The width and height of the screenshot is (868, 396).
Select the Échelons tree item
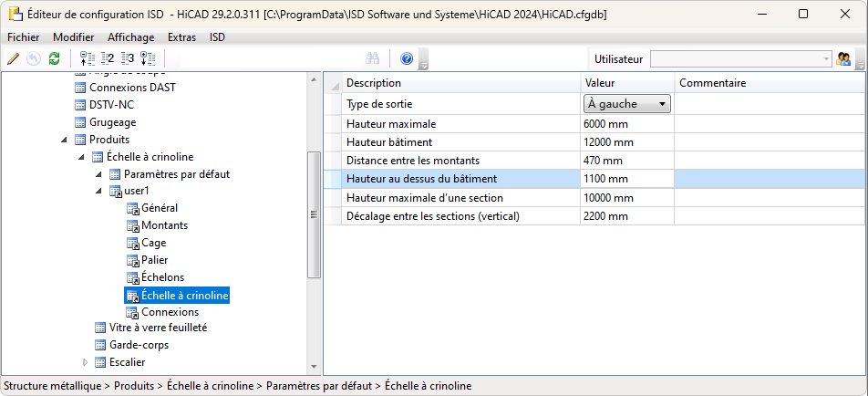[162, 276]
